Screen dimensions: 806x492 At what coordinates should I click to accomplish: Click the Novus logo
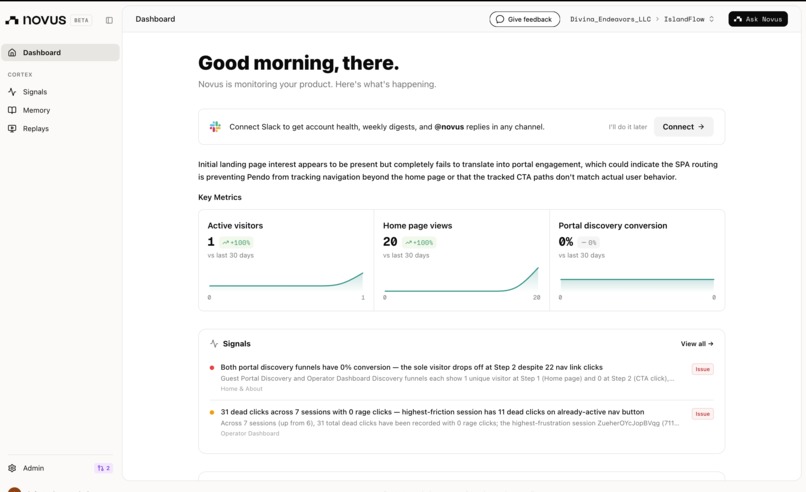tap(35, 20)
